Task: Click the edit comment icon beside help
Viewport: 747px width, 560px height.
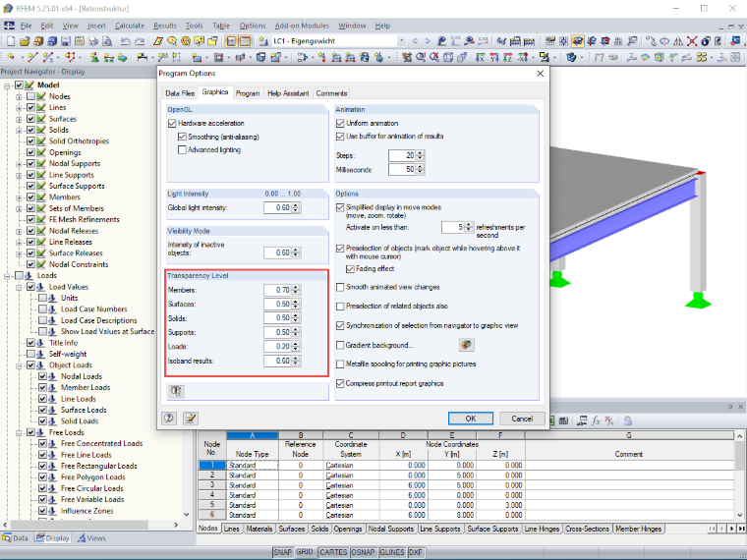Action: coord(191,419)
